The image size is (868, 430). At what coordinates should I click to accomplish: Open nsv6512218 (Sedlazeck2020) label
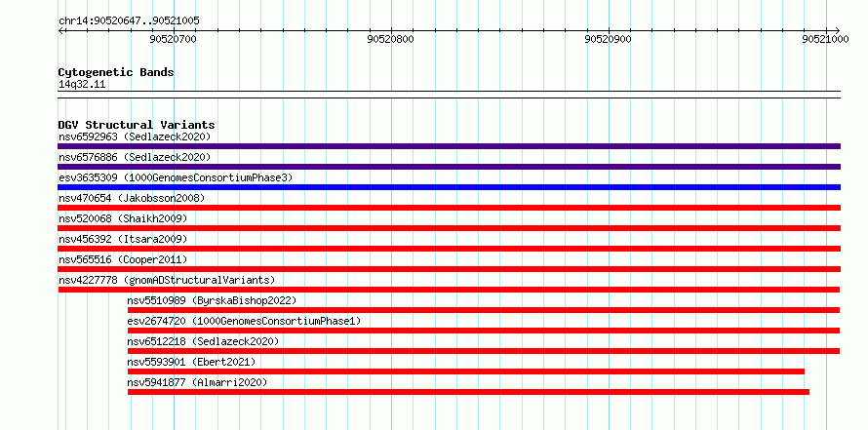click(203, 341)
